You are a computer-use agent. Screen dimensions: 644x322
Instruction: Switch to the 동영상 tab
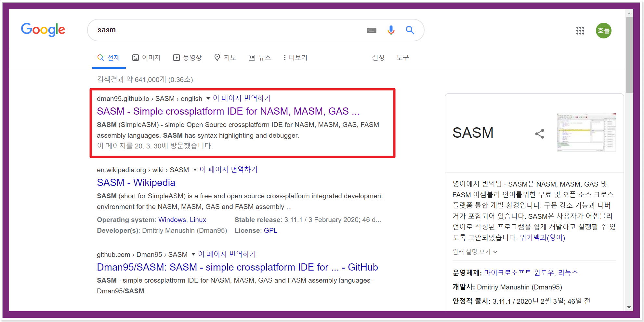(x=188, y=58)
